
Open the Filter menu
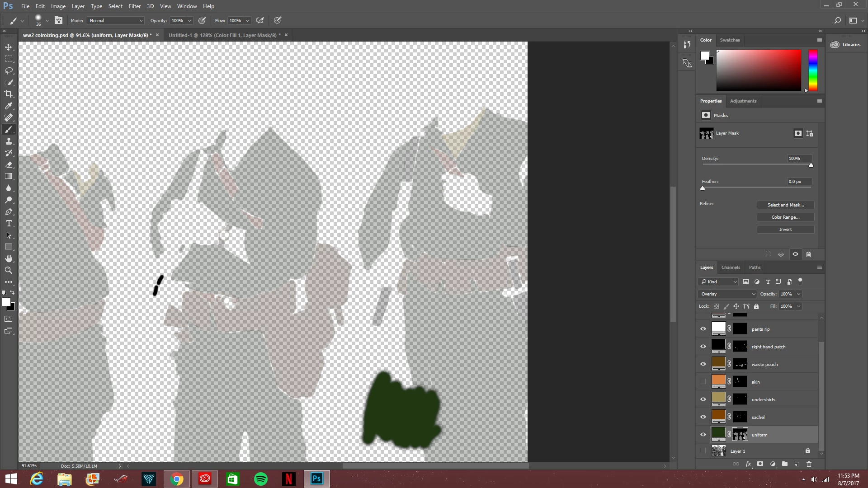tap(134, 6)
